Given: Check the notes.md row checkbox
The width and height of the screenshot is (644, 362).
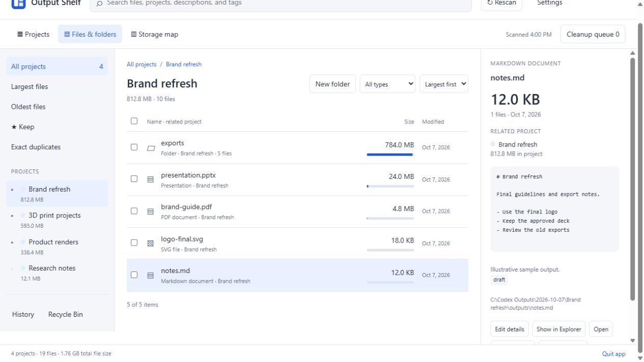Looking at the screenshot, I should (134, 275).
